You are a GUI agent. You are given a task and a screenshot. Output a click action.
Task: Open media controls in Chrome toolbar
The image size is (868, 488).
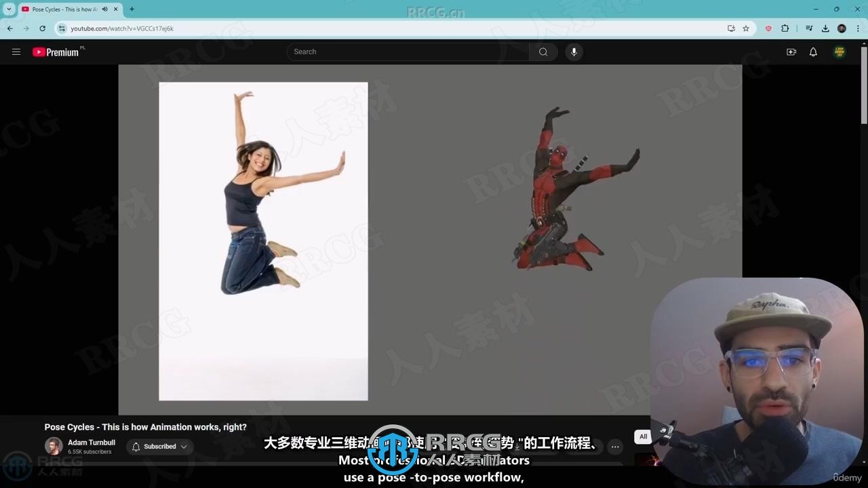tap(809, 28)
